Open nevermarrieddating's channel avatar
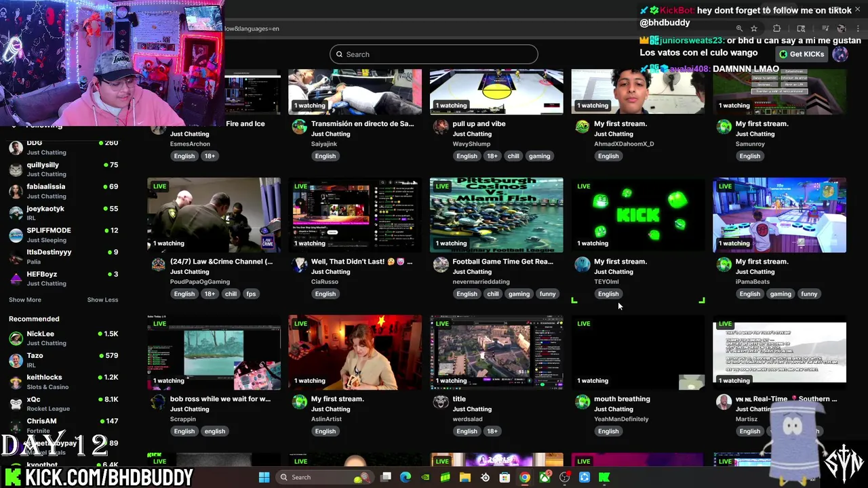Image resolution: width=868 pixels, height=488 pixels. [441, 264]
